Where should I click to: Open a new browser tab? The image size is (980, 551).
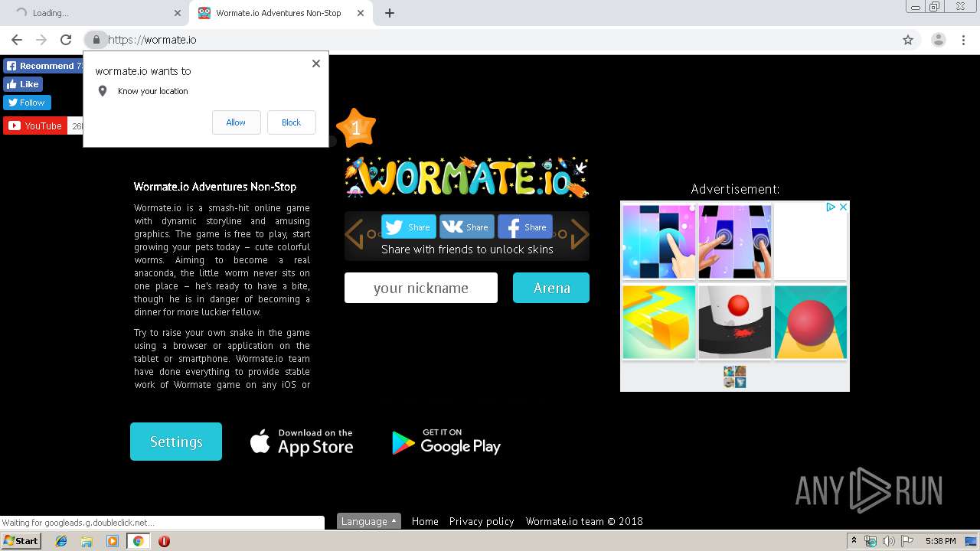(390, 13)
